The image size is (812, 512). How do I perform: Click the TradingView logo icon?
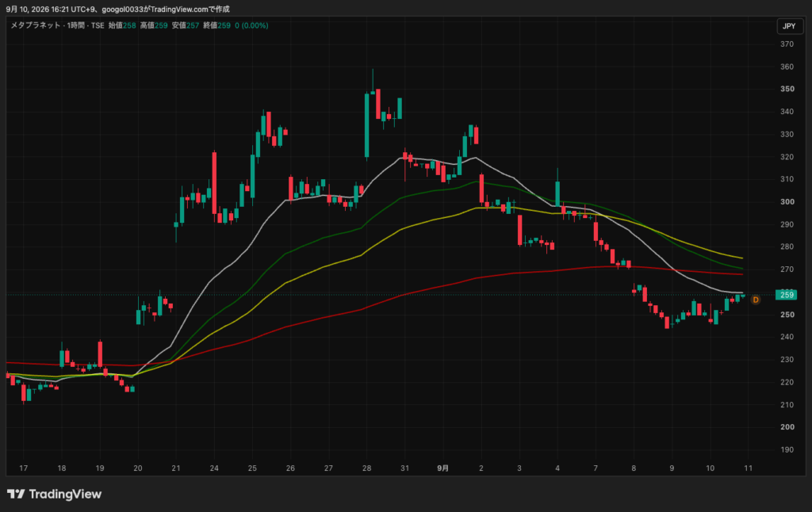(16, 494)
